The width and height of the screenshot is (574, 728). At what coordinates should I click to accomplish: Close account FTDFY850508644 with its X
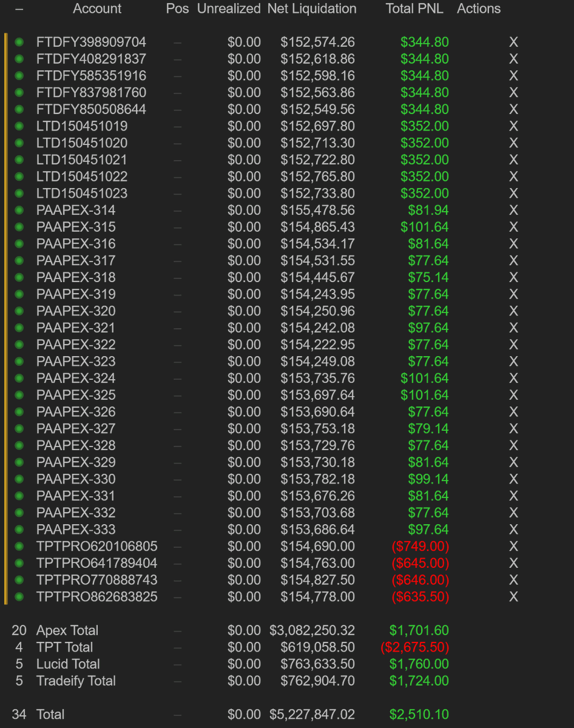point(513,110)
